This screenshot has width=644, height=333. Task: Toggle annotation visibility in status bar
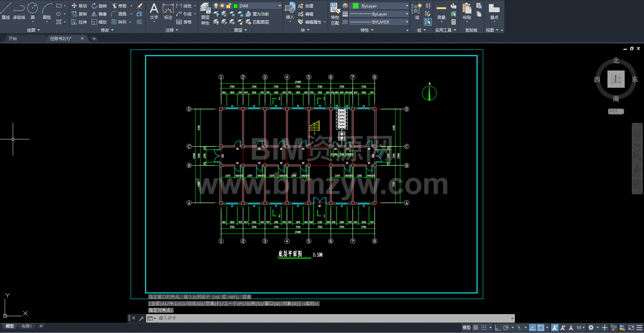coord(555,327)
